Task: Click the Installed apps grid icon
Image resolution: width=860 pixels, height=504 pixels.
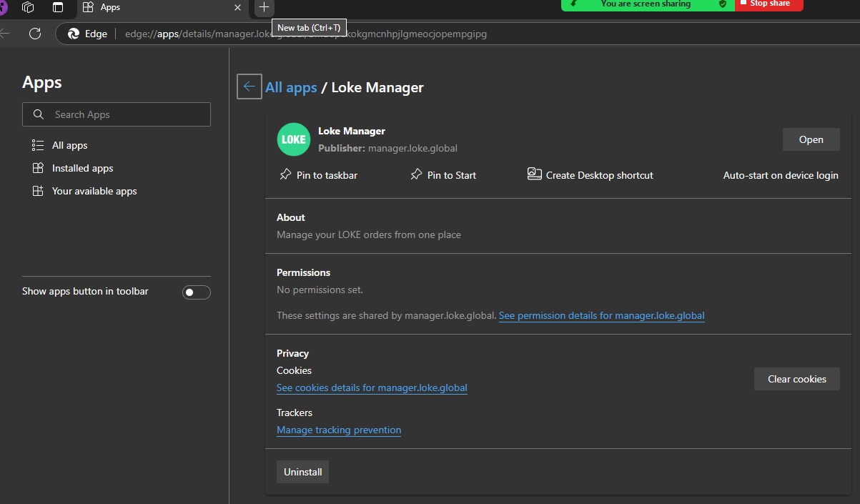Action: tap(38, 168)
